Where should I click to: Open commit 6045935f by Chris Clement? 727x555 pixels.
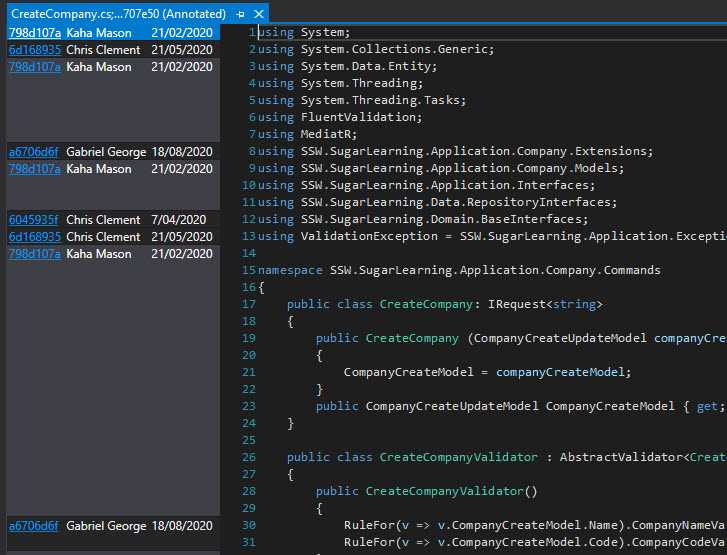[x=34, y=220]
